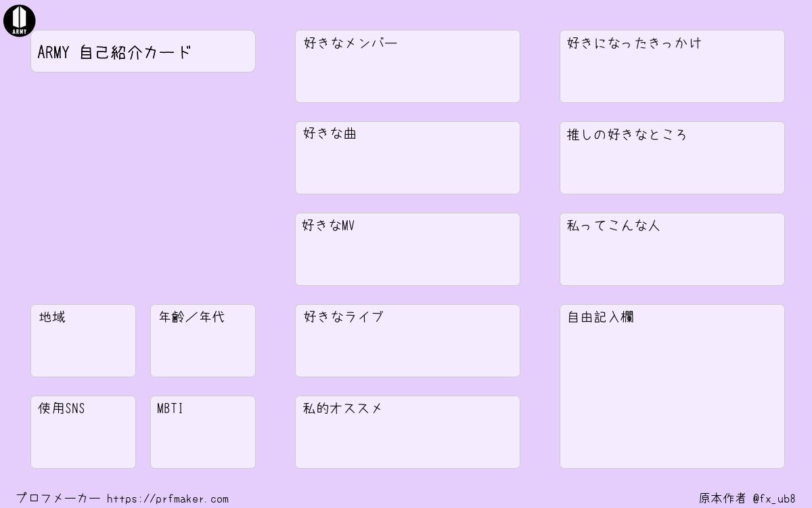The width and height of the screenshot is (812, 508).
Task: Click the 原本作者 credit label
Action: (722, 499)
